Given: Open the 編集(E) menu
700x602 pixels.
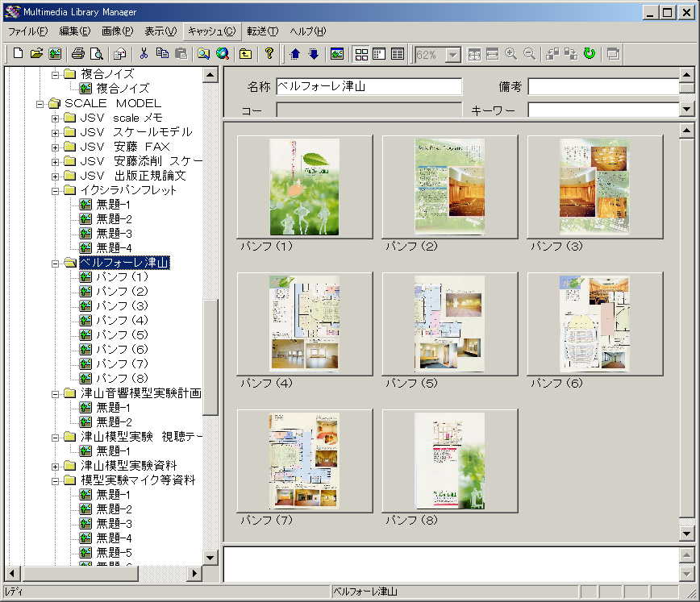Looking at the screenshot, I should click(74, 31).
